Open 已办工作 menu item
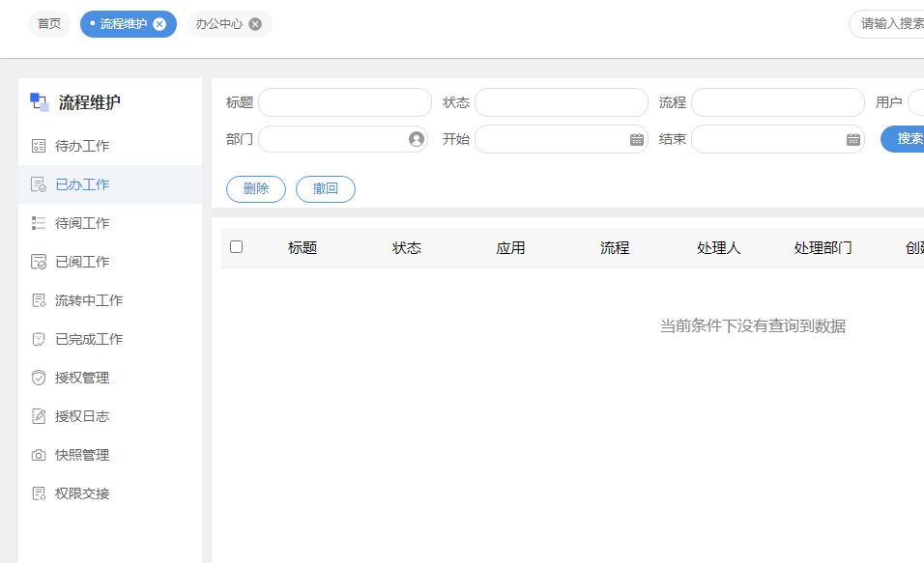The height and width of the screenshot is (563, 924). click(x=110, y=184)
